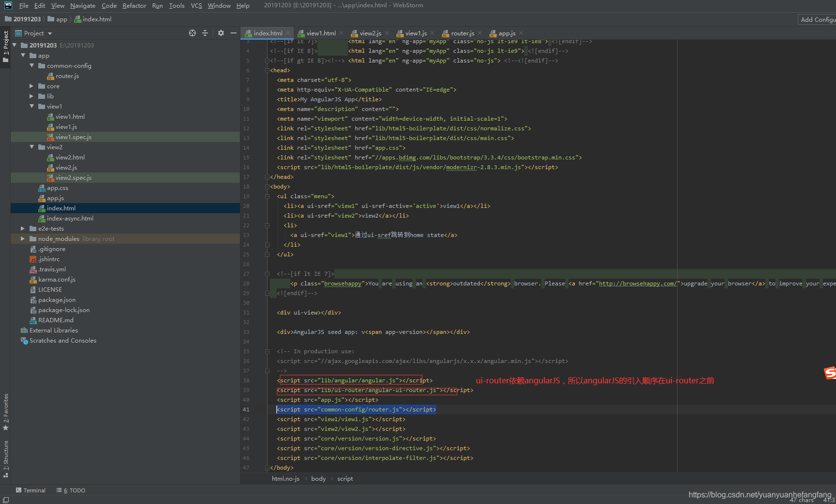Select view1.spec.js in project tree
This screenshot has width=836, height=504.
[x=73, y=137]
